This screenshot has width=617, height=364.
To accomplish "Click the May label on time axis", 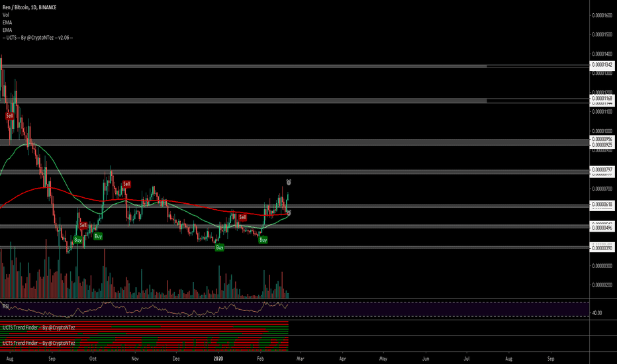I will tap(383, 359).
